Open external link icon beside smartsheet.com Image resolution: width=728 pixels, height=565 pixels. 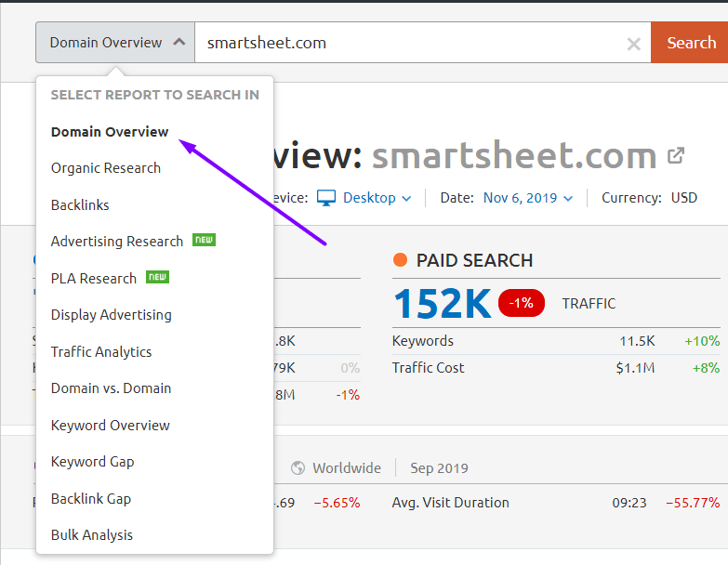pos(676,155)
